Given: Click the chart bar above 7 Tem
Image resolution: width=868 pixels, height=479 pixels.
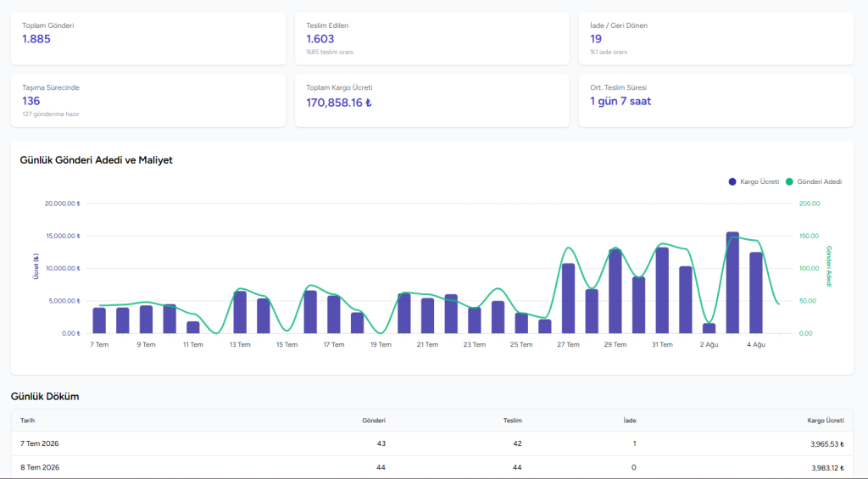Looking at the screenshot, I should point(99,320).
